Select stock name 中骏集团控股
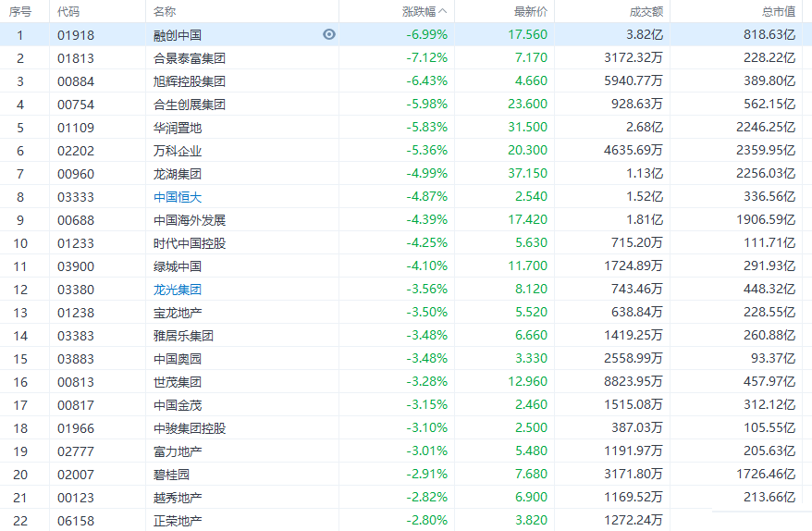Viewport: 812px width, 531px height. tap(190, 428)
